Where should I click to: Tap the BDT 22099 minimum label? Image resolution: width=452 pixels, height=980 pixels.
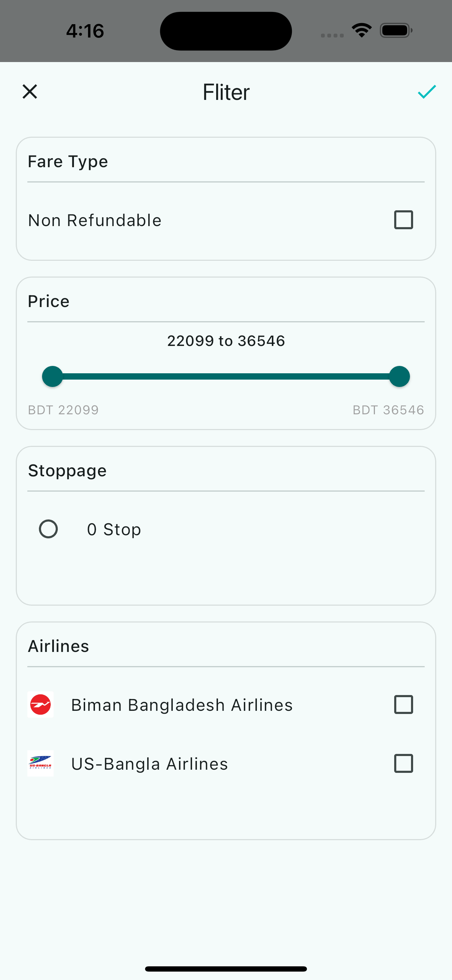click(63, 410)
